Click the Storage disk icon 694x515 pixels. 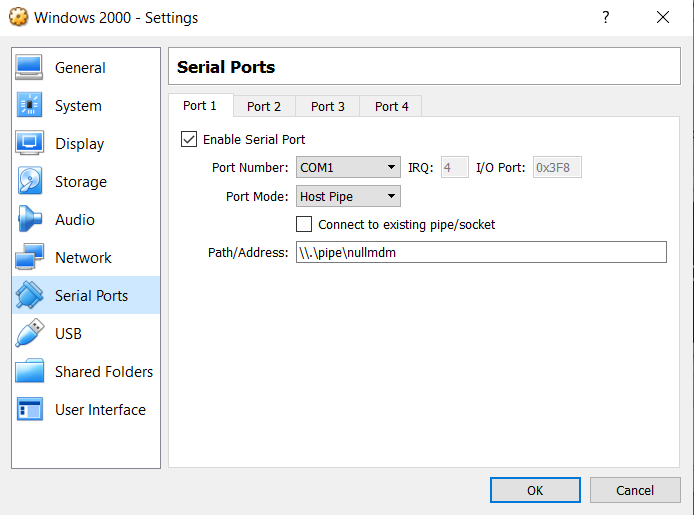tap(29, 181)
